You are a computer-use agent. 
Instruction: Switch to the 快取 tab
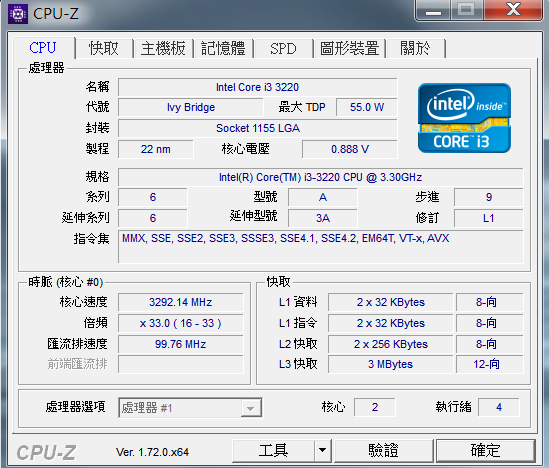pyautogui.click(x=104, y=48)
